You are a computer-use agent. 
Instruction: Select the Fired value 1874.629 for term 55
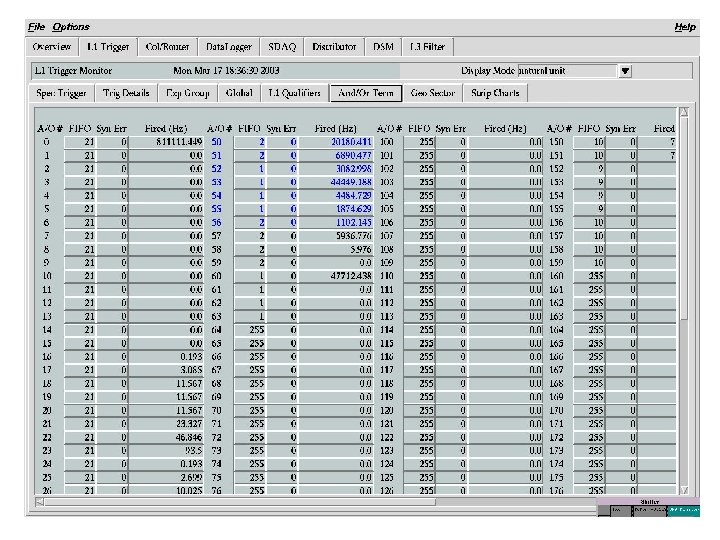(336, 209)
